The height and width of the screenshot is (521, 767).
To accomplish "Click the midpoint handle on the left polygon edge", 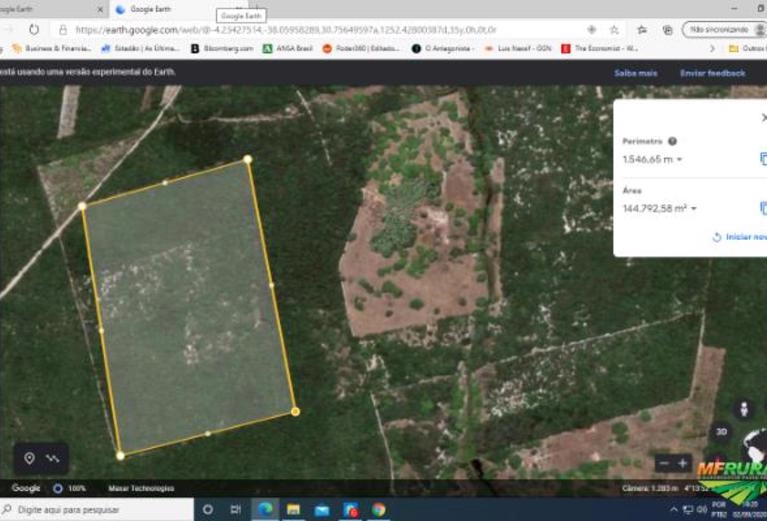I will point(101,331).
